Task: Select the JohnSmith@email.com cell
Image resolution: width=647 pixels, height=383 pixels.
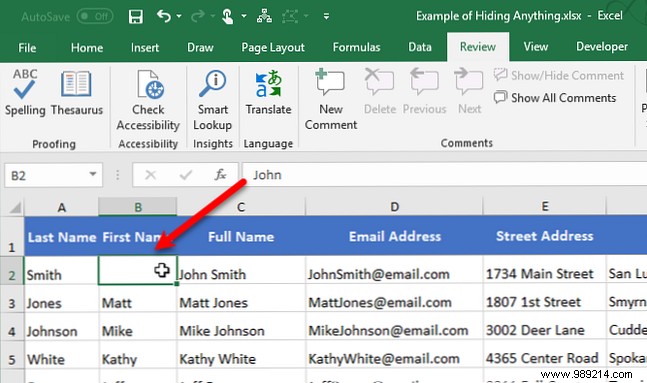Action: 394,271
